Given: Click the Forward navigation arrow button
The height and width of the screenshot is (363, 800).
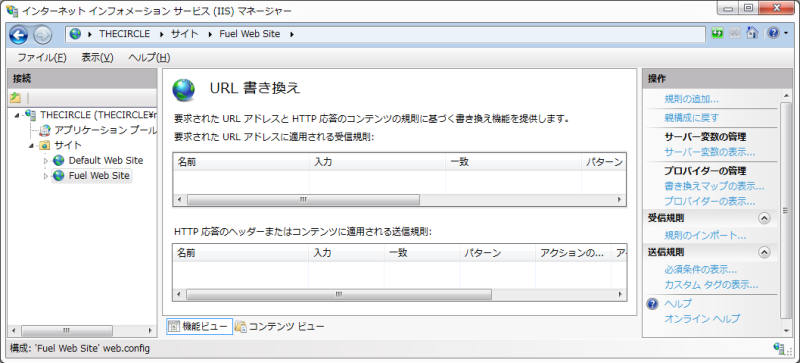Looking at the screenshot, I should (x=42, y=35).
